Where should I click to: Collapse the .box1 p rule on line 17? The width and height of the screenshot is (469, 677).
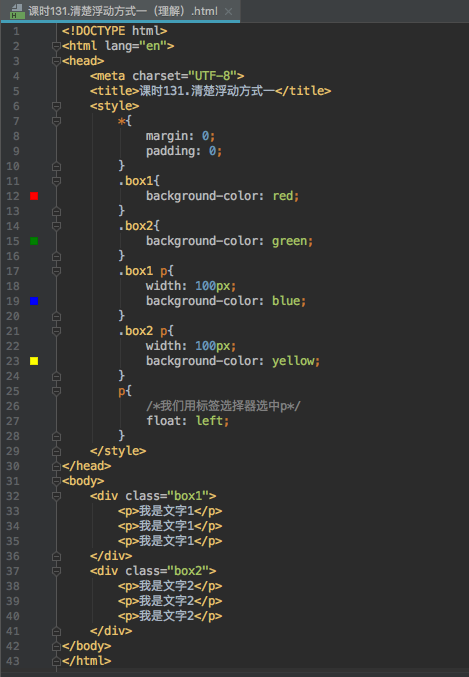[56, 271]
